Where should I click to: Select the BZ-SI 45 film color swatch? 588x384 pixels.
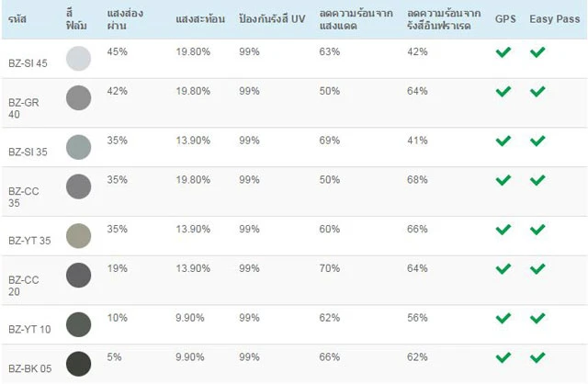point(79,58)
